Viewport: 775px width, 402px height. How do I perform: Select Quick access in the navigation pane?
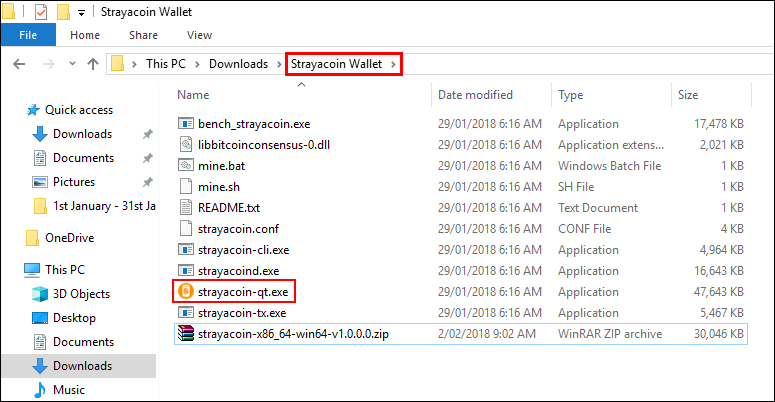pos(79,110)
